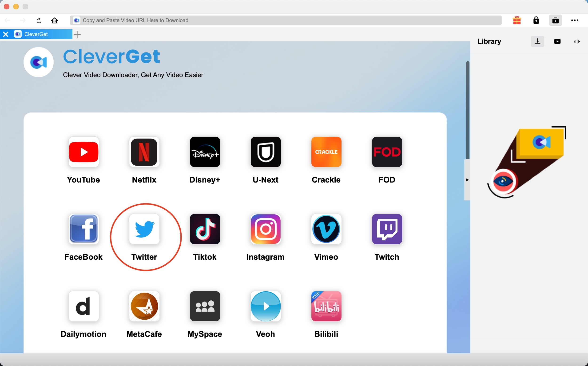Switch Library to video files view
Image resolution: width=588 pixels, height=366 pixels.
click(557, 41)
